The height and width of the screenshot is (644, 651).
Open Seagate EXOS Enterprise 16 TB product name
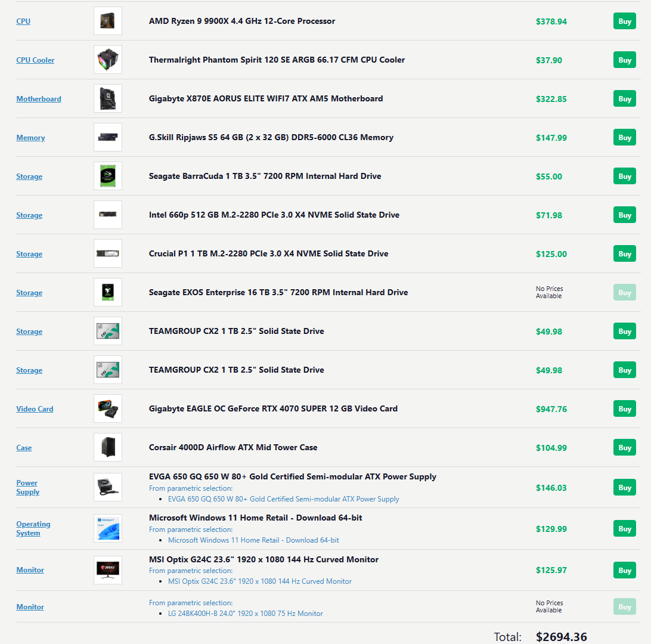[x=278, y=292]
